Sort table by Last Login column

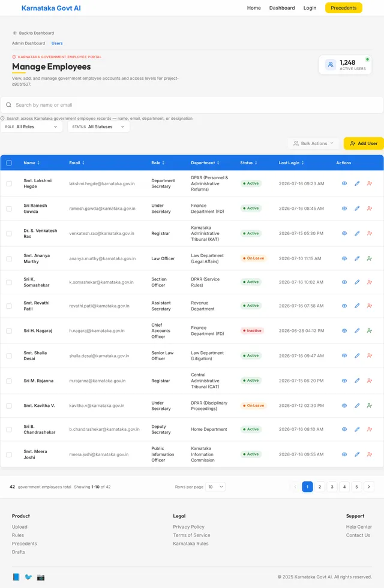291,163
